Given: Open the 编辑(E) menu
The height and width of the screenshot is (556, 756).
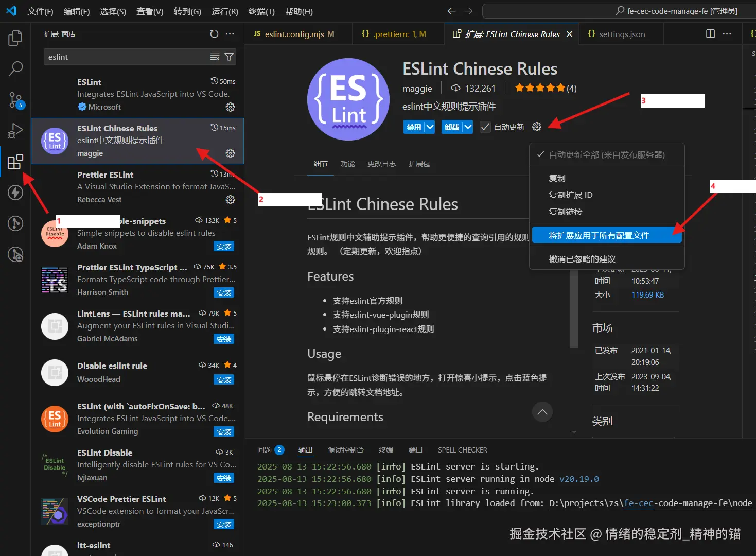Looking at the screenshot, I should pos(77,11).
